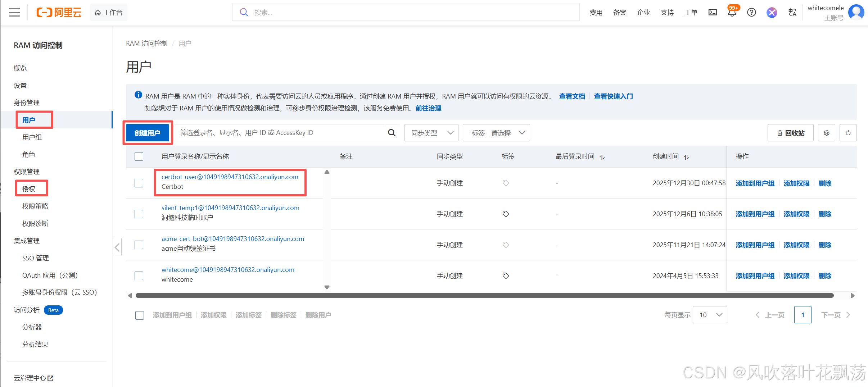The image size is (868, 387).
Task: Open the hamburger navigation menu
Action: coord(14,12)
